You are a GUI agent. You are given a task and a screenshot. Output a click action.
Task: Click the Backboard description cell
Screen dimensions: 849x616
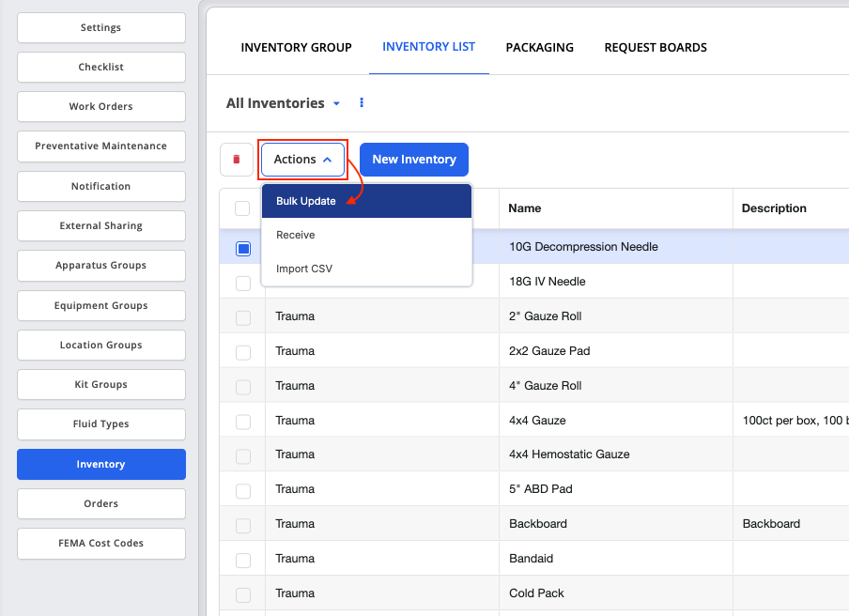point(791,523)
